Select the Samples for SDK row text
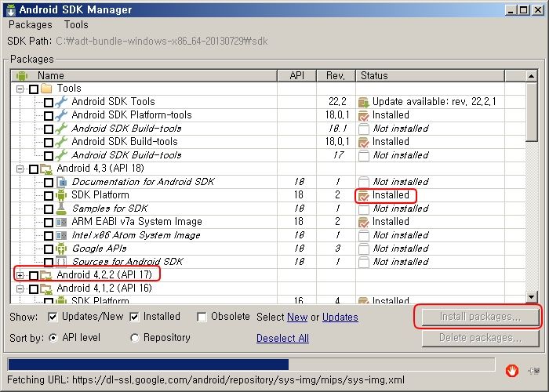This screenshot has height=392, width=549. tap(110, 209)
